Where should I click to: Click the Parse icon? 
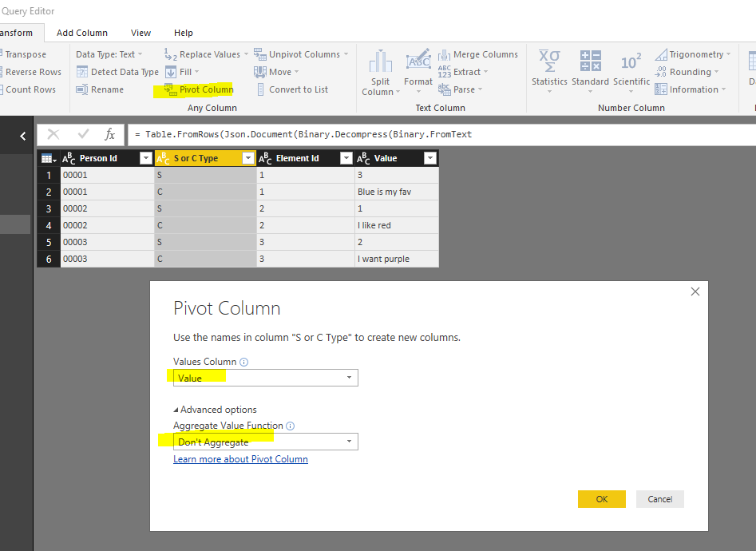(x=444, y=89)
